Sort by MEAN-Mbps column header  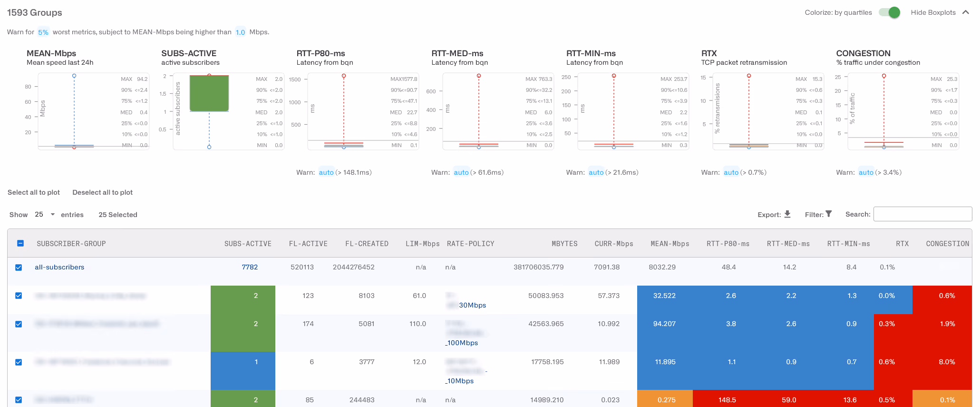coord(670,244)
